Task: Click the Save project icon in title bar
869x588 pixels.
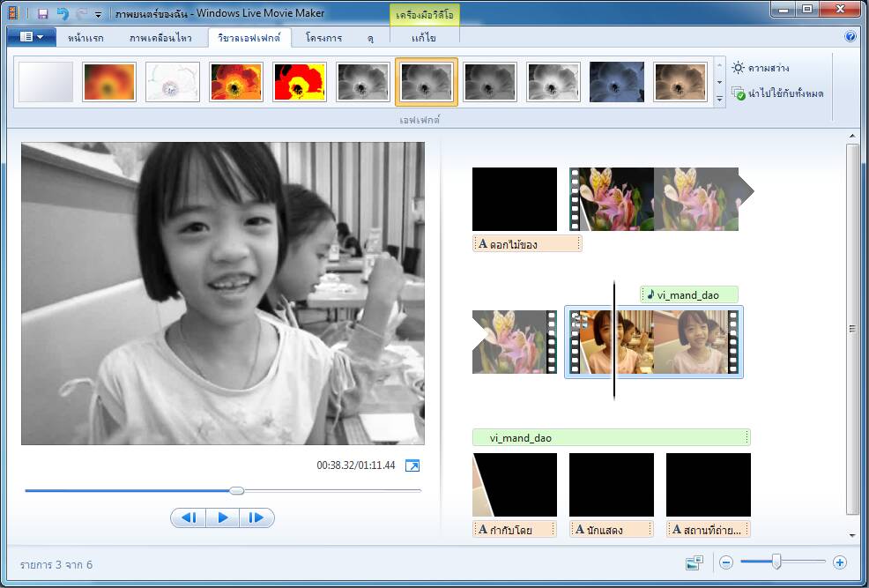Action: coord(42,13)
